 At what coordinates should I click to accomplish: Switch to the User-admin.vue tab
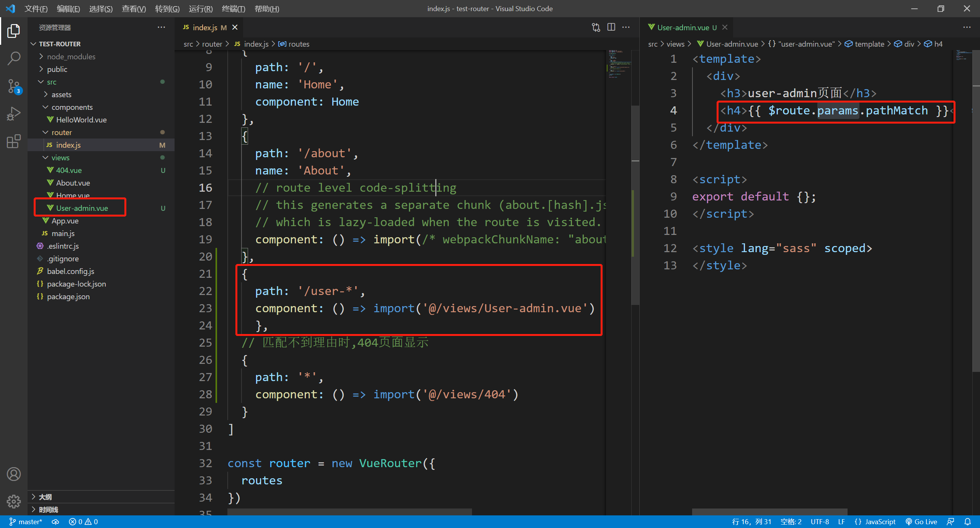[x=683, y=28]
